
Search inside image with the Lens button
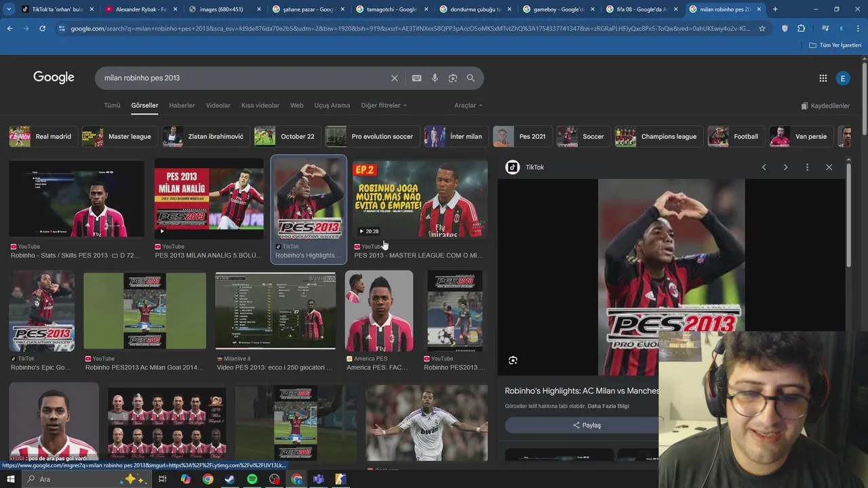pos(513,361)
